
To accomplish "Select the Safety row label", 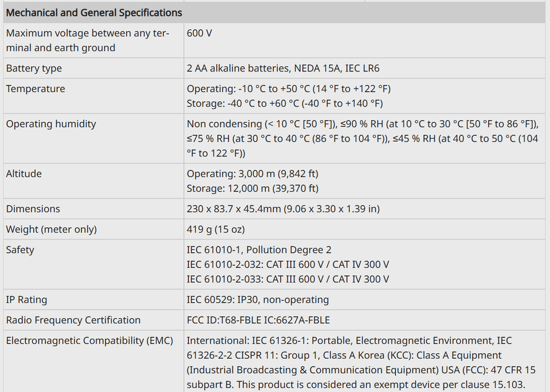I will pyautogui.click(x=20, y=250).
